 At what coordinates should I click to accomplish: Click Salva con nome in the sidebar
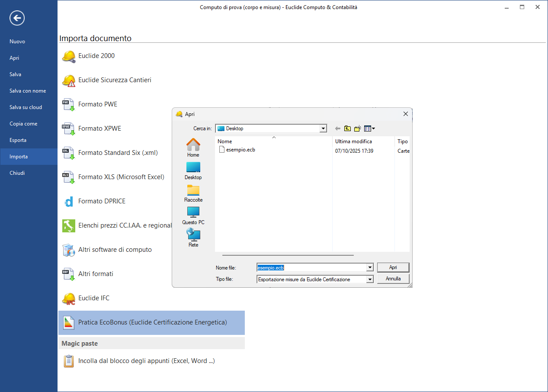coord(28,91)
